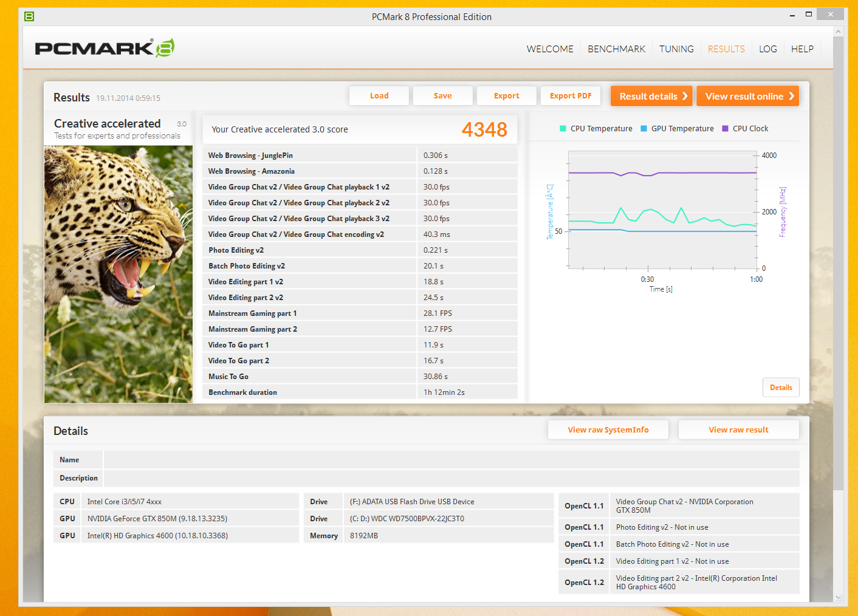Maximize the PCMark 8 window
The width and height of the screenshot is (858, 616).
pos(809,14)
